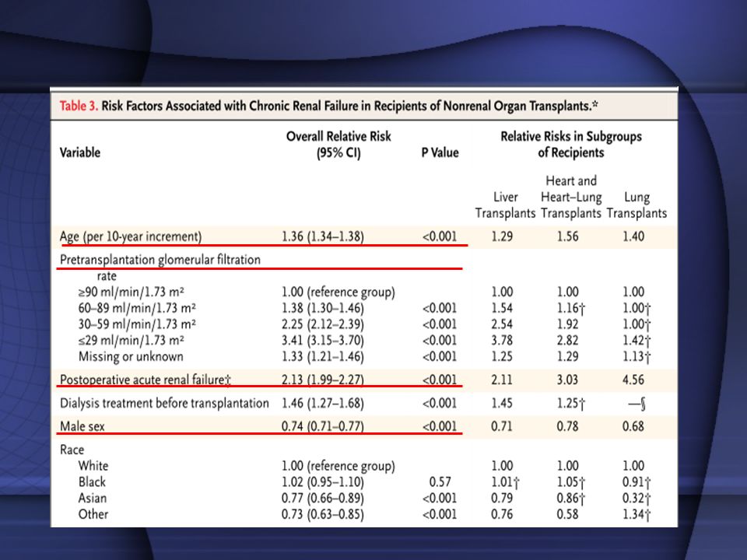Click value '1.33 (1.21–1.46)'
Screen dimensions: 747x560
pos(322,357)
